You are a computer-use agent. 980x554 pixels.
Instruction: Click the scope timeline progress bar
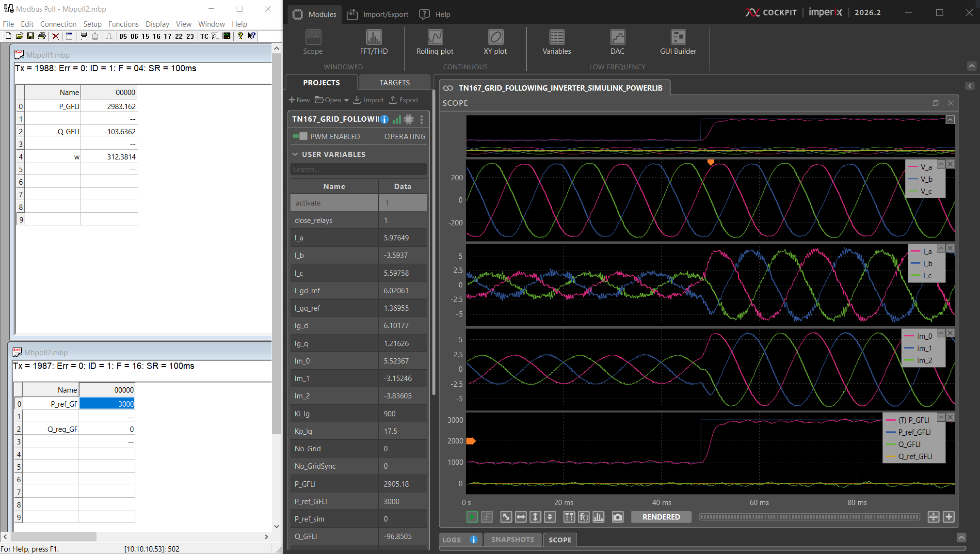[x=809, y=517]
